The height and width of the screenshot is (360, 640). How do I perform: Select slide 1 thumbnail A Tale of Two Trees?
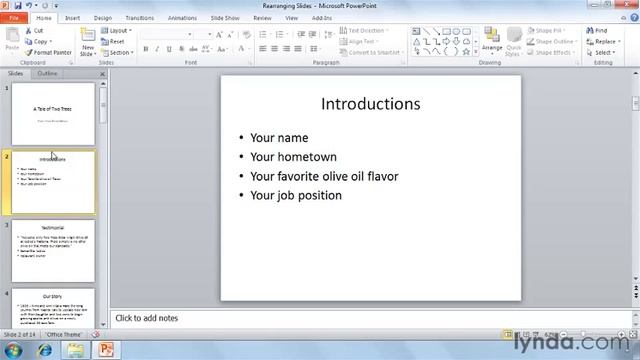pyautogui.click(x=53, y=114)
